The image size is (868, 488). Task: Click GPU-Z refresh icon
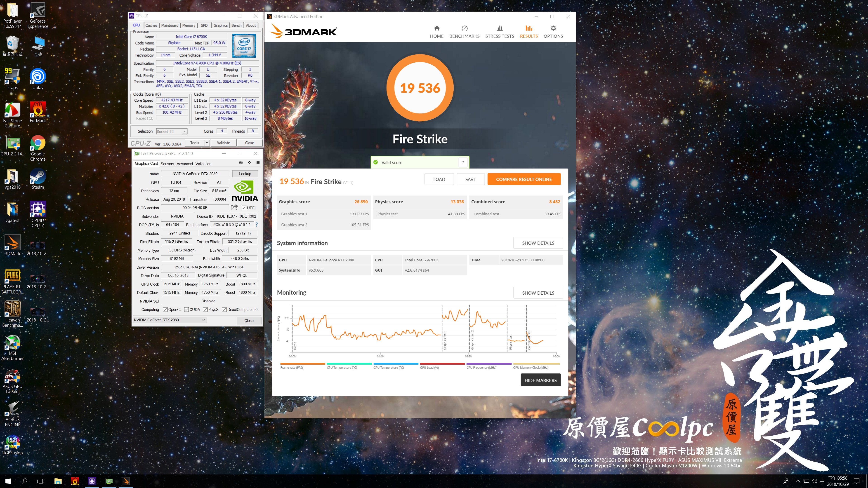click(249, 162)
